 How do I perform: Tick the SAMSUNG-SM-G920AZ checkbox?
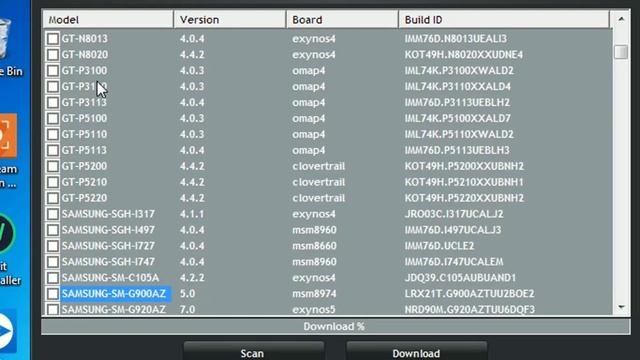pyautogui.click(x=53, y=309)
